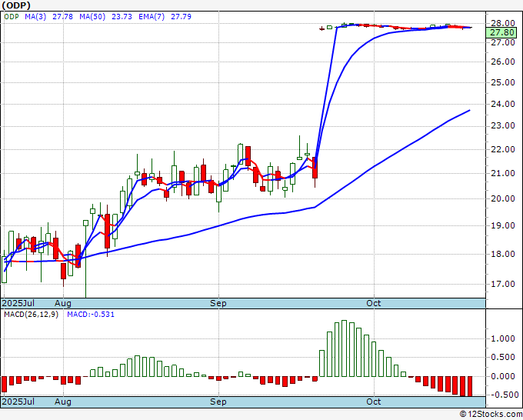Click 2025Jul on the MACD date axis
The width and height of the screenshot is (523, 420).
coord(18,402)
